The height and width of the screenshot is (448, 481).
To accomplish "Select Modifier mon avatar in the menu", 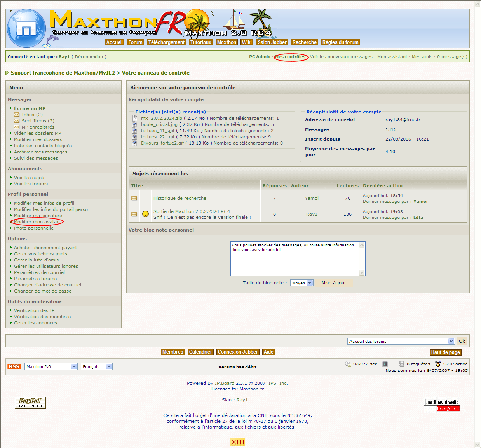I will click(x=37, y=222).
